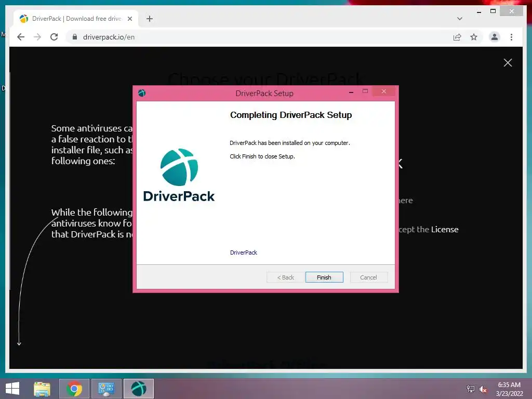Open the Windows Start menu

[x=12, y=389]
